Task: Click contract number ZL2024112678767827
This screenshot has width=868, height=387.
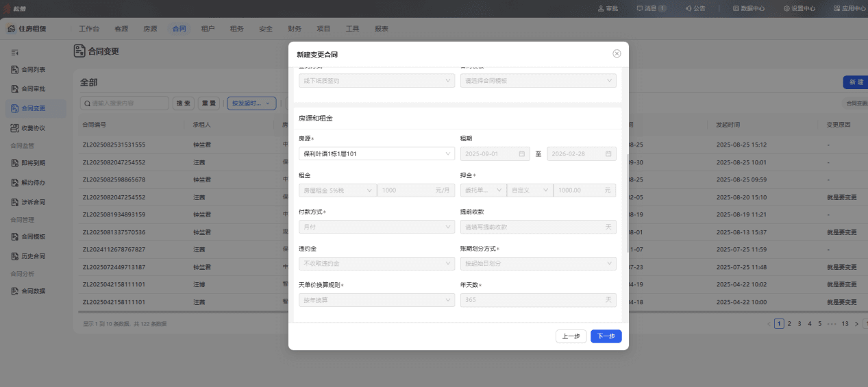Action: (114, 249)
